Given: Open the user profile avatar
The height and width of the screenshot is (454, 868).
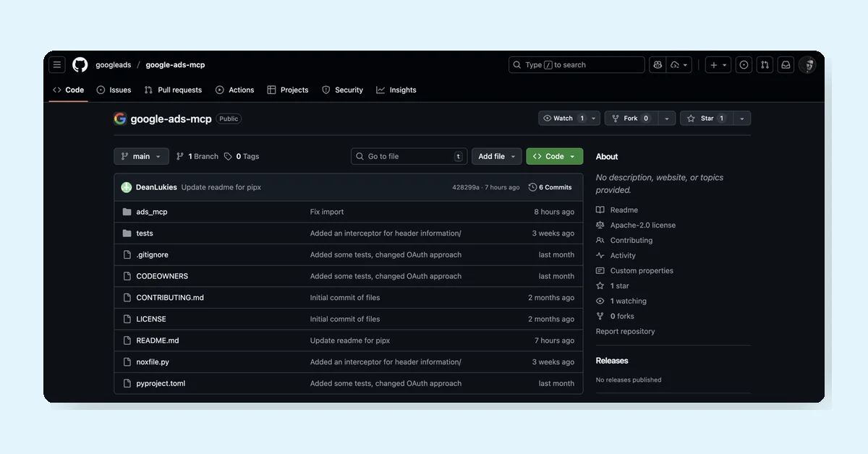Looking at the screenshot, I should pyautogui.click(x=807, y=65).
